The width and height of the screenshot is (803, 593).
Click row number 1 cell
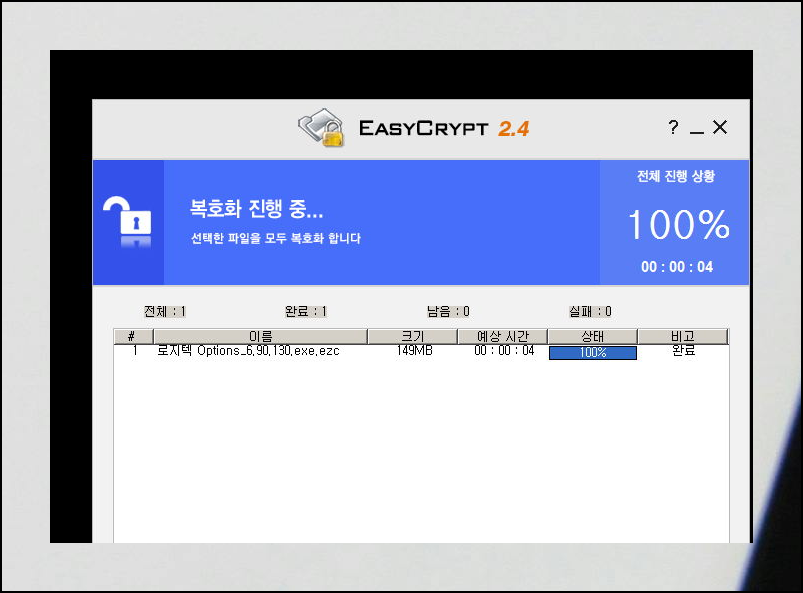click(135, 351)
